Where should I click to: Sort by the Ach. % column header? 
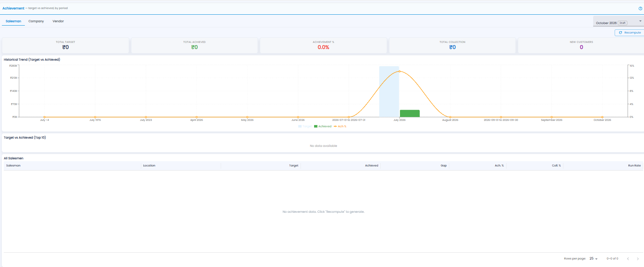499,166
